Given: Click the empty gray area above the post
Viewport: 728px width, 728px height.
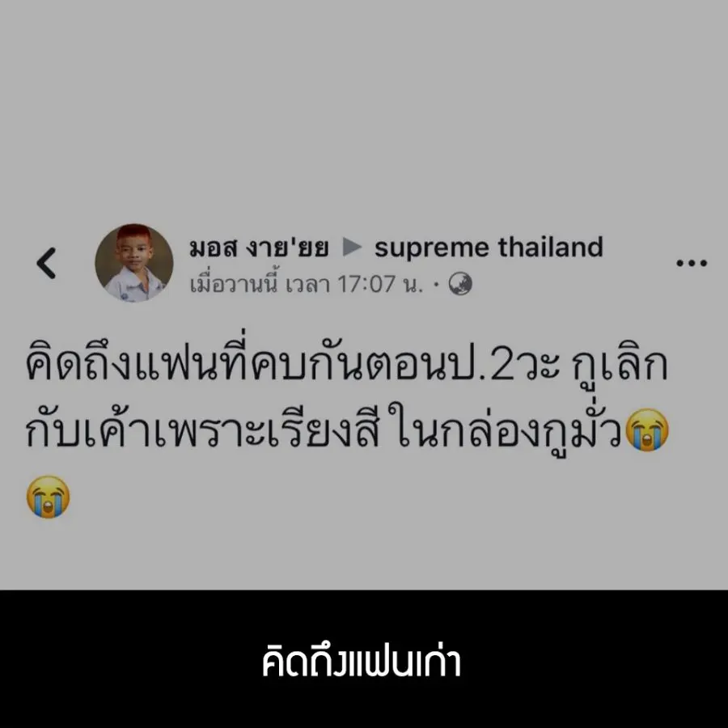Looking at the screenshot, I should coord(364,107).
